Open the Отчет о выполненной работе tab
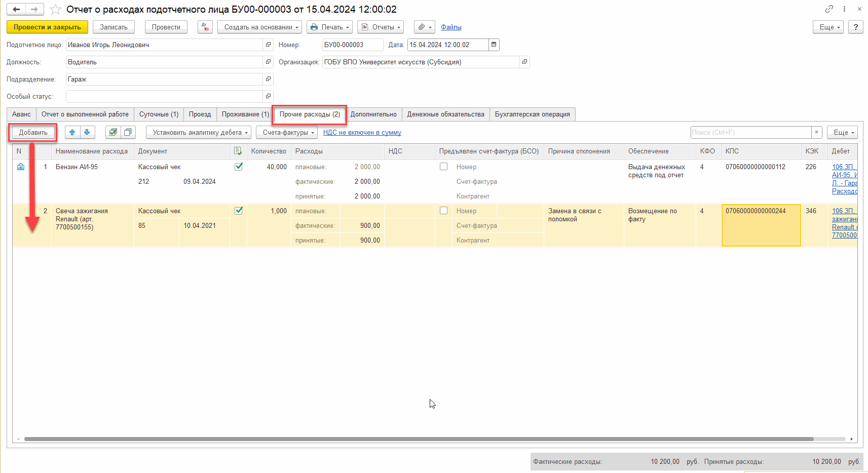The width and height of the screenshot is (868, 473). coord(85,114)
